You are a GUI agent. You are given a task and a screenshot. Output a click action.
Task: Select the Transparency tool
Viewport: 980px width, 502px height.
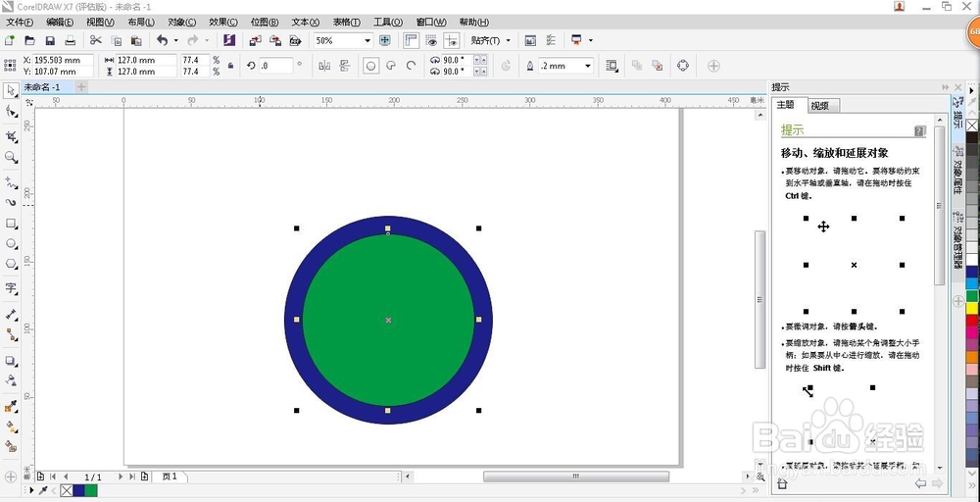[x=11, y=380]
